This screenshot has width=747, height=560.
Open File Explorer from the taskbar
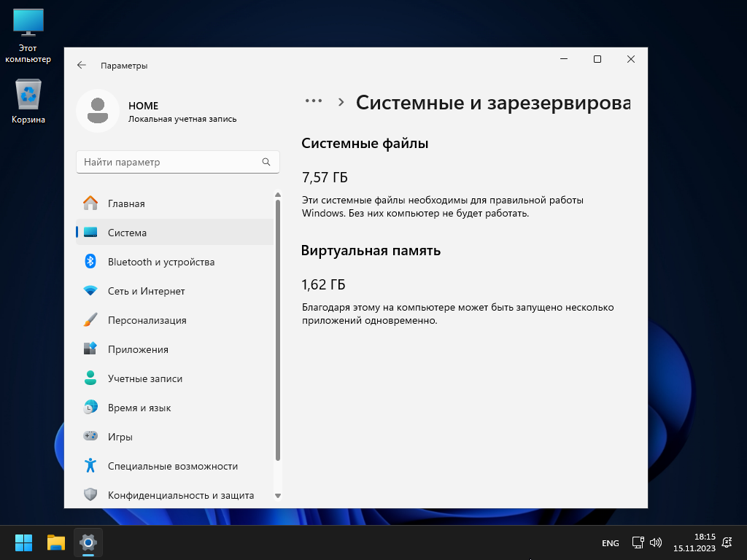[x=56, y=542]
